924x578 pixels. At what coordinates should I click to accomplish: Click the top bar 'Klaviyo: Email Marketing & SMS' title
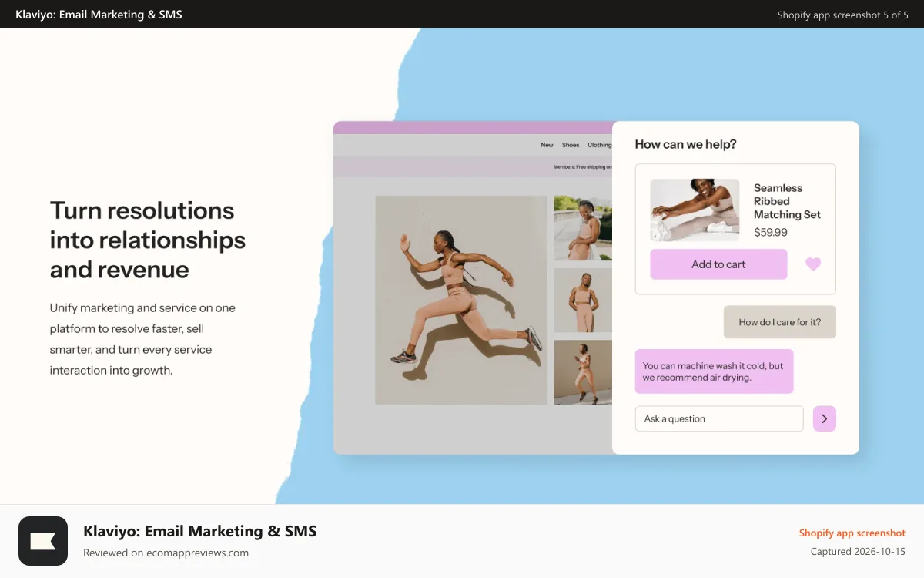[99, 14]
